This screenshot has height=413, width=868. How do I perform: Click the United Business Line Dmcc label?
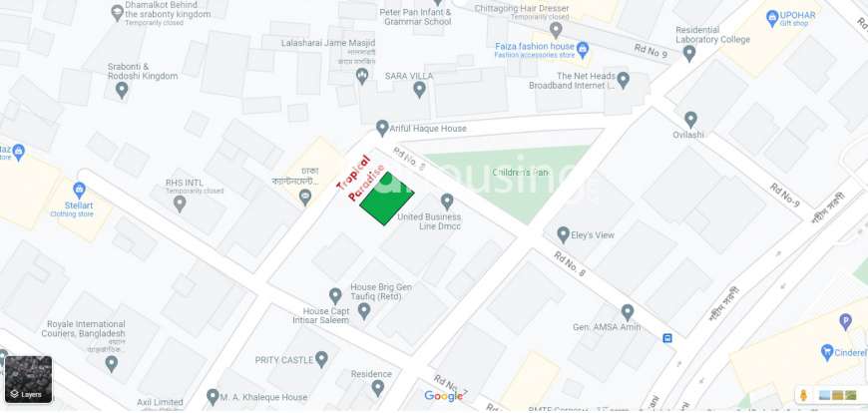coord(429,222)
